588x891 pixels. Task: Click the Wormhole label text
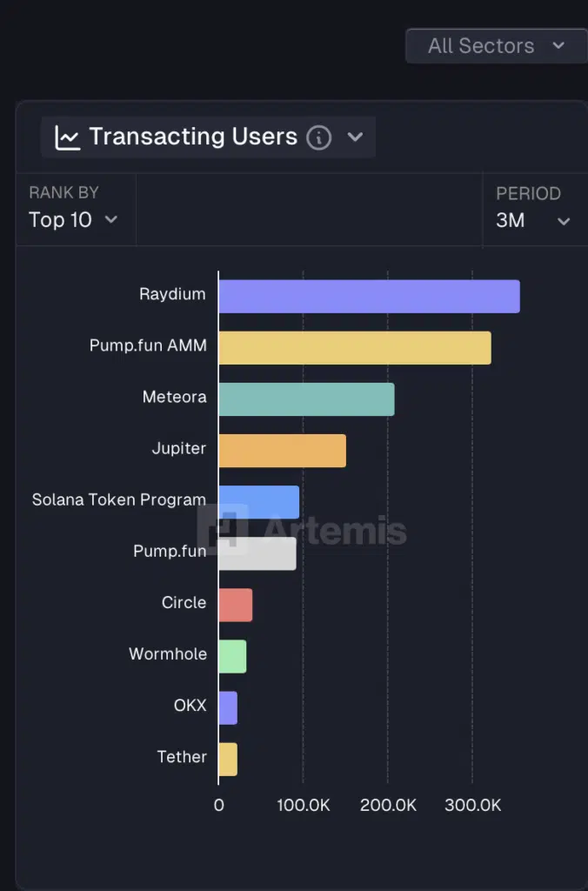click(168, 653)
